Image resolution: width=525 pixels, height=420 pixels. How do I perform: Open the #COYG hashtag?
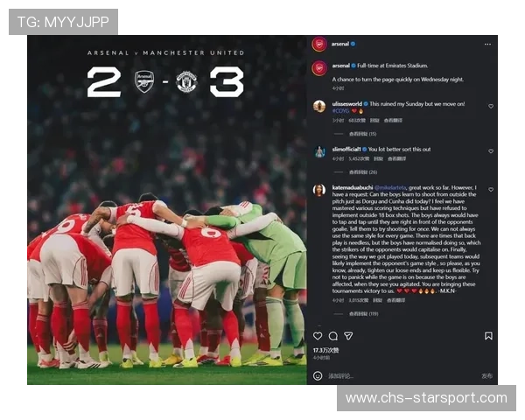point(340,111)
